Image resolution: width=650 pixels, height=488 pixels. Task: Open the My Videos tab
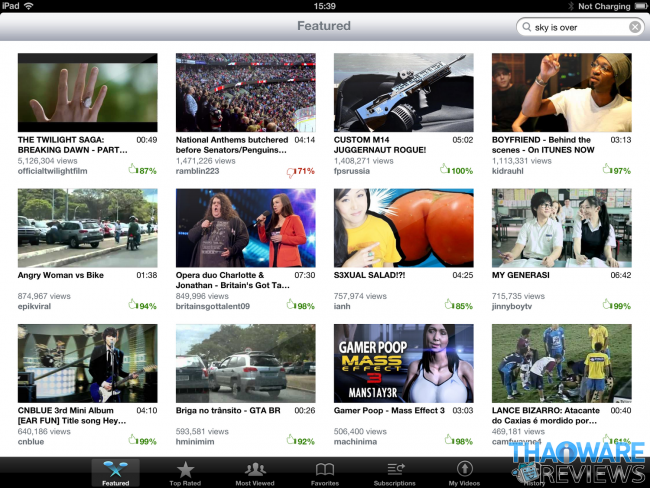(x=464, y=473)
